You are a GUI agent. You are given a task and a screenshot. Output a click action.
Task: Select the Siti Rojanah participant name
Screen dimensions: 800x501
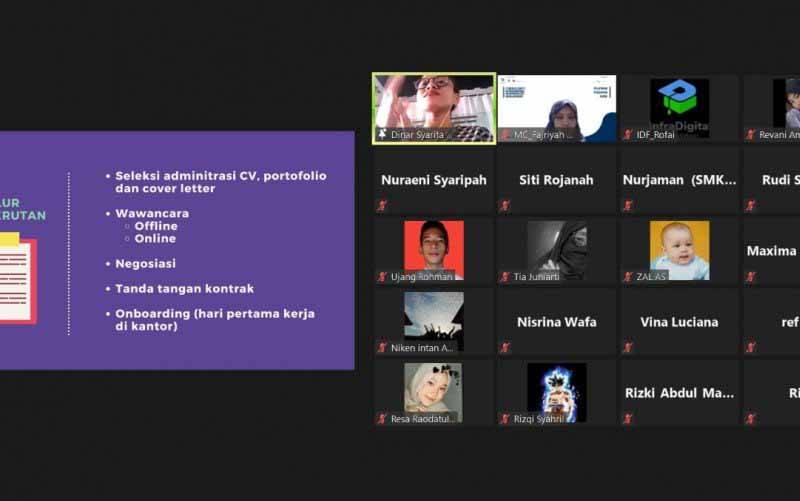tap(556, 180)
